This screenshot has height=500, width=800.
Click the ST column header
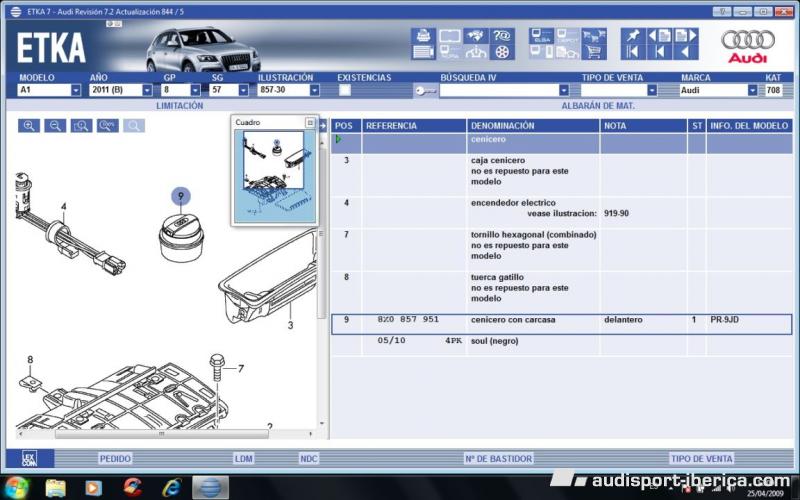coord(697,126)
